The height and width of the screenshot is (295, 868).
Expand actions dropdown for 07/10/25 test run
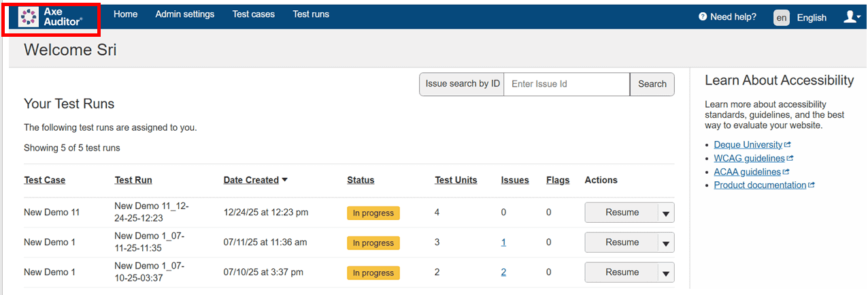[x=666, y=273]
